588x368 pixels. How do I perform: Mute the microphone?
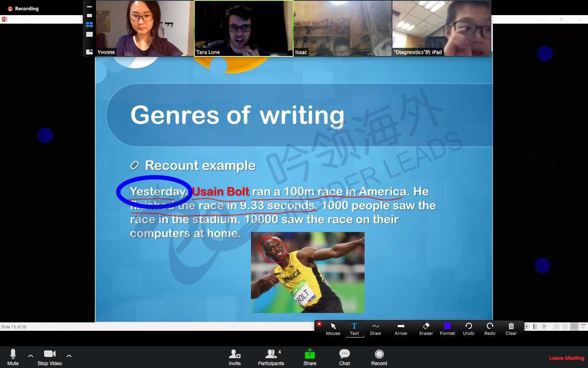(x=13, y=357)
